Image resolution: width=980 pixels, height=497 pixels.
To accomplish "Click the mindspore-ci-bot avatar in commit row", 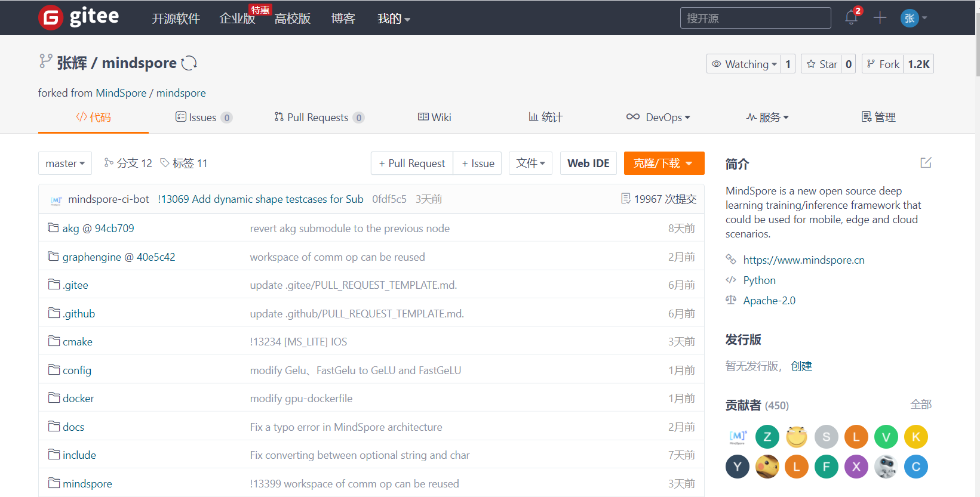I will (x=56, y=200).
